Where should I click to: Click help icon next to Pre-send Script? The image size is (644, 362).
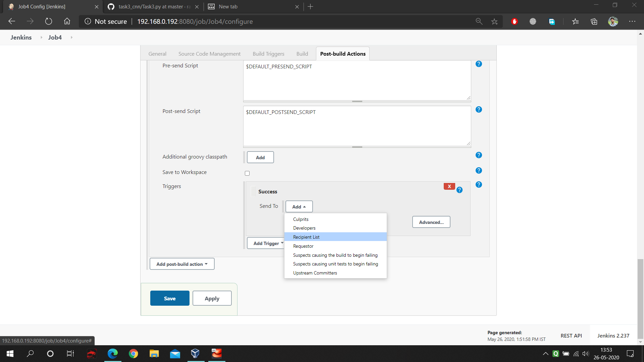[479, 64]
